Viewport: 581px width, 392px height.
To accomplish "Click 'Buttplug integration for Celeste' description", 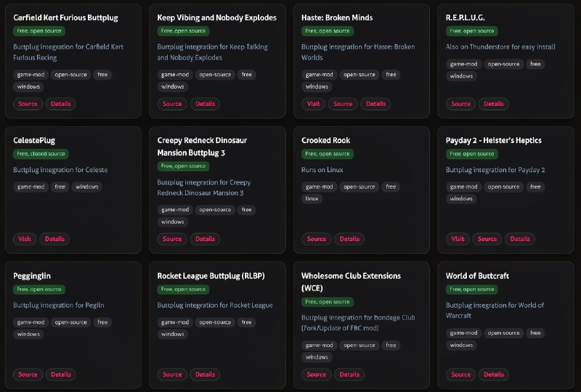I will (x=60, y=170).
